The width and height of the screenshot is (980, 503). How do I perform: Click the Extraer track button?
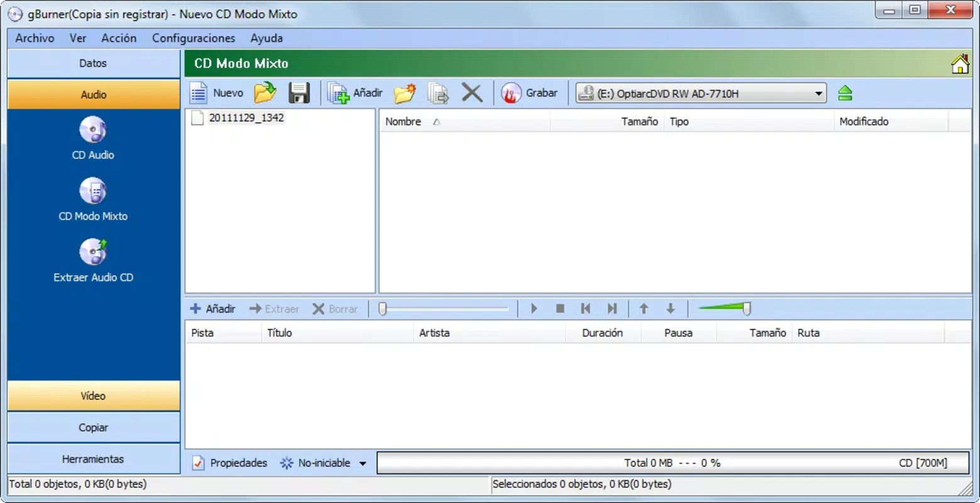point(274,309)
